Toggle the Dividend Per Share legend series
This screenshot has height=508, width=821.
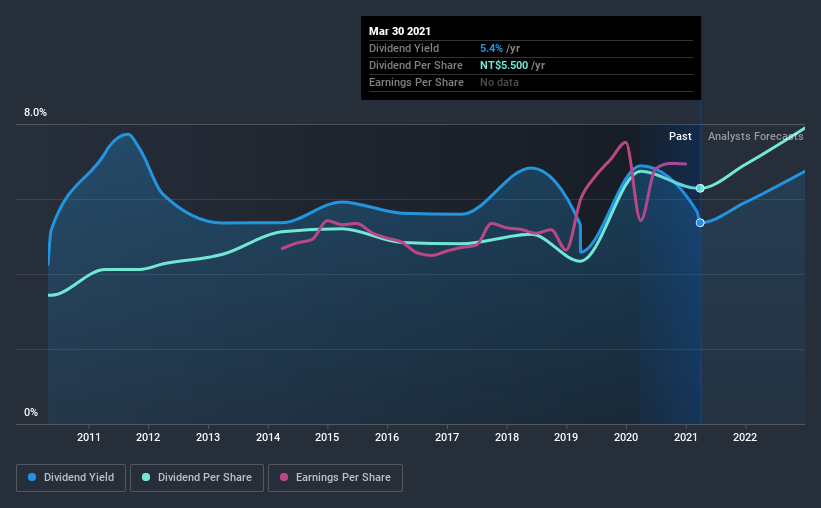tap(197, 478)
